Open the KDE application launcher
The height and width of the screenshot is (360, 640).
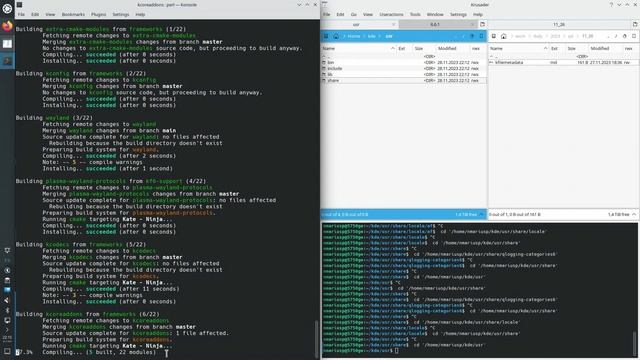pos(7,8)
